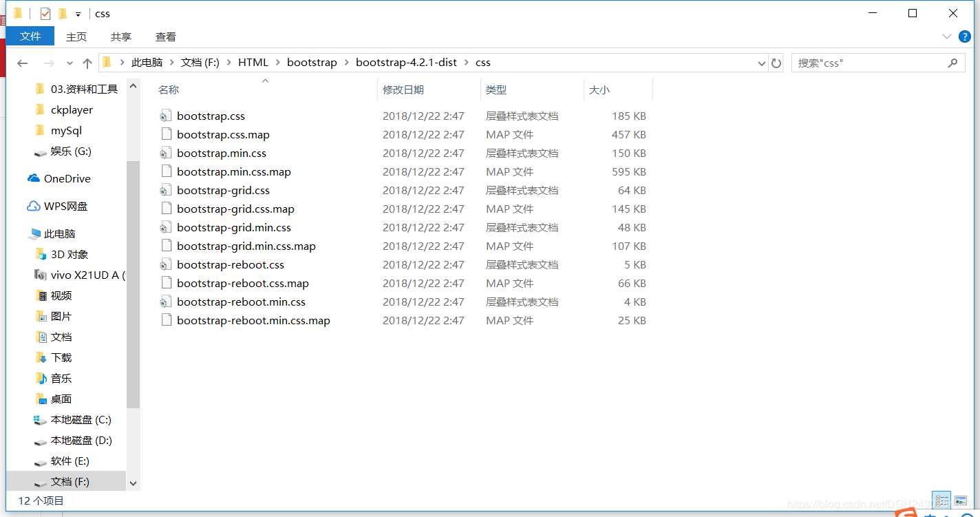Switch to details view icon
980x517 pixels.
pyautogui.click(x=942, y=500)
